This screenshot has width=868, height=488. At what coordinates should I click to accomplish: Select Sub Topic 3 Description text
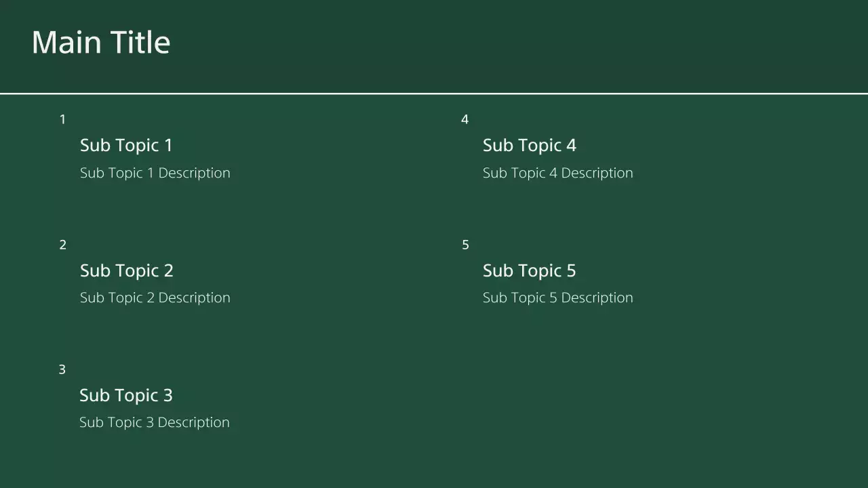[154, 422]
